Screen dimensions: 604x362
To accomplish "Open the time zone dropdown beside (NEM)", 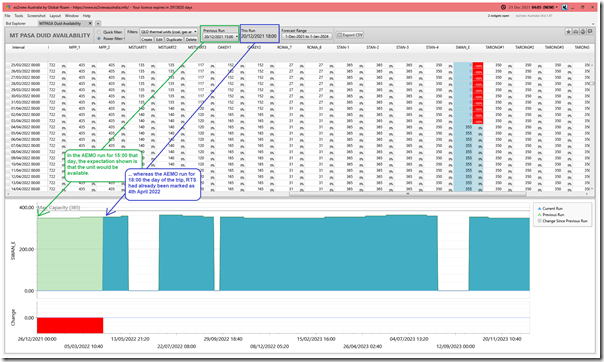I will coord(557,7).
